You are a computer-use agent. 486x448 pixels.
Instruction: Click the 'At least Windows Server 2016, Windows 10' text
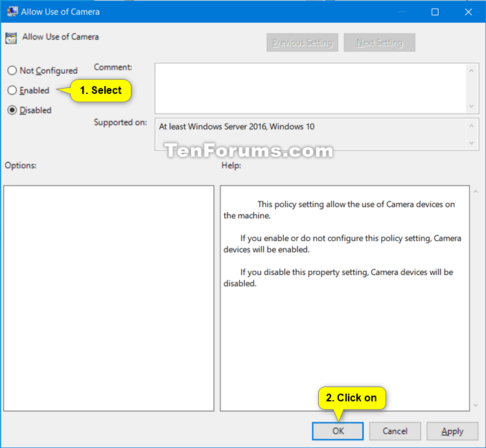[x=237, y=127]
